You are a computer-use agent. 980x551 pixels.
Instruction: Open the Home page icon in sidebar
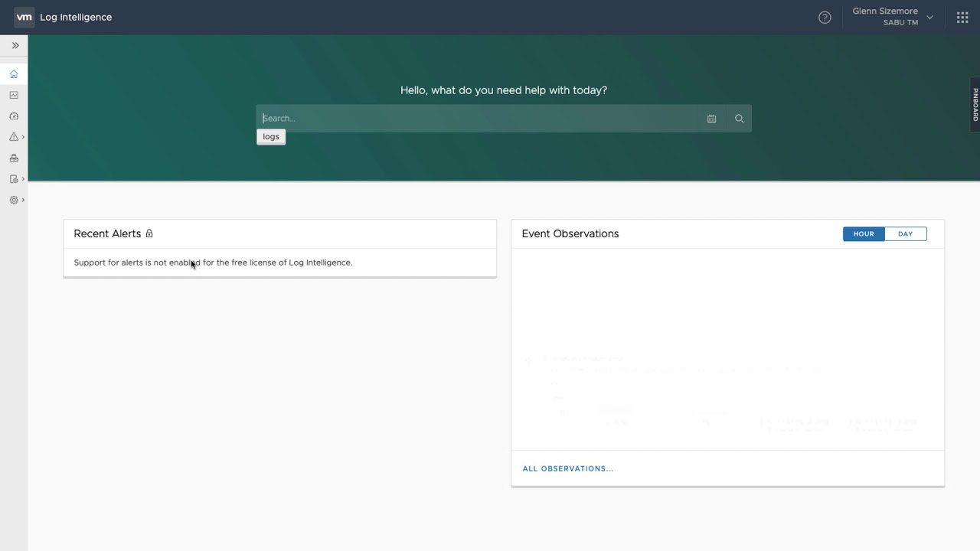(x=14, y=74)
